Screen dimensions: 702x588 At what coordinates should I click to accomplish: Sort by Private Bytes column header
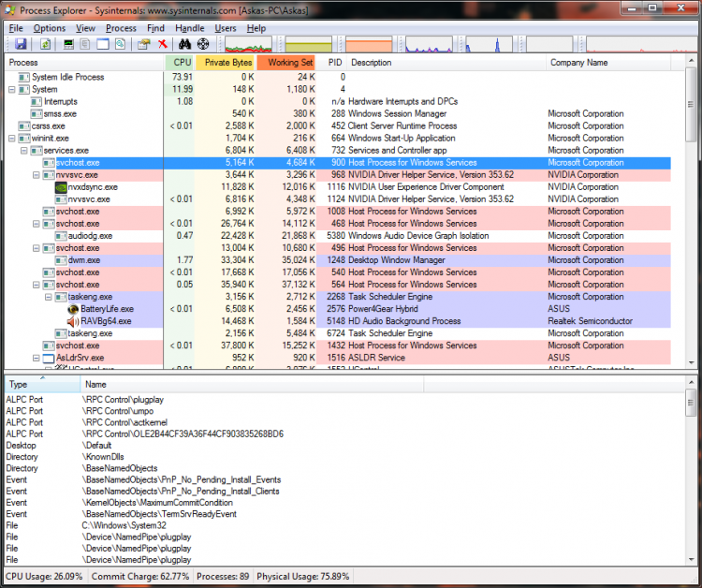(227, 63)
